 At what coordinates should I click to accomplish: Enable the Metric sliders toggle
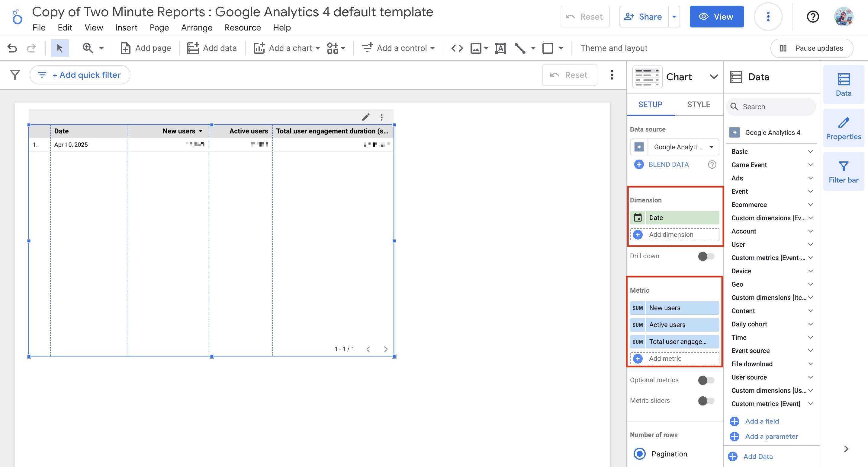pos(706,401)
